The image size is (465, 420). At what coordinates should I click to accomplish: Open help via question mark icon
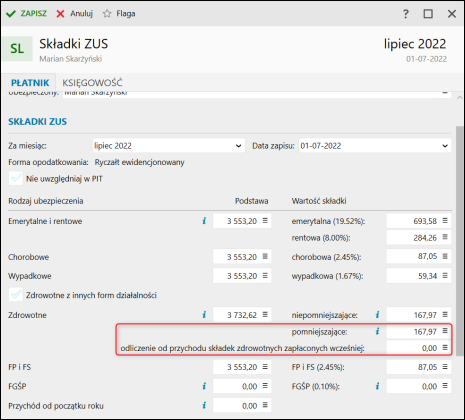(405, 14)
